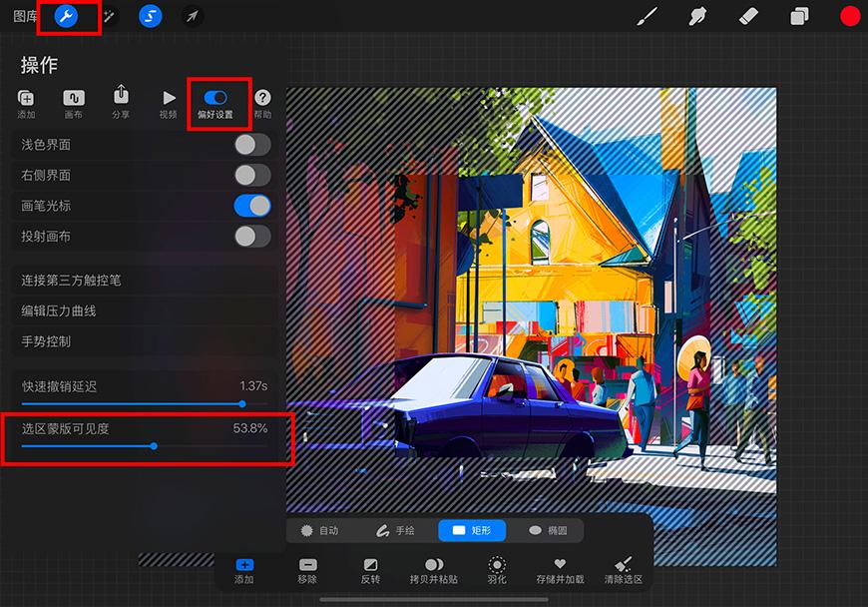Switch to the 画布 canvas tab
868x607 pixels.
[x=74, y=104]
